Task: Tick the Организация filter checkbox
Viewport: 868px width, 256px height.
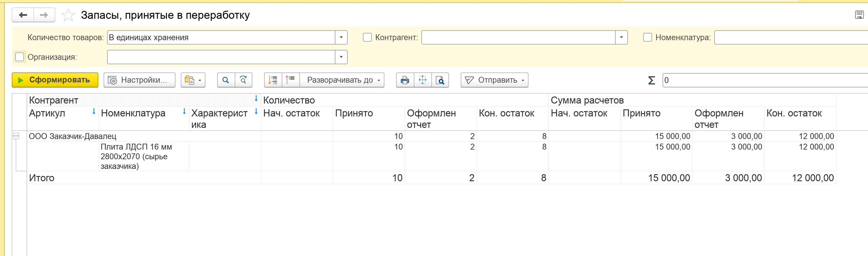Action: [20, 57]
